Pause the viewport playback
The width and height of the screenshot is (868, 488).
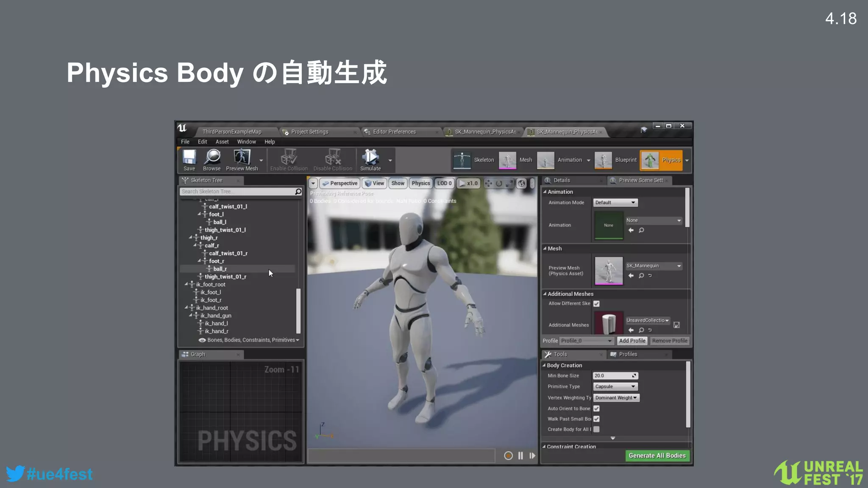520,455
